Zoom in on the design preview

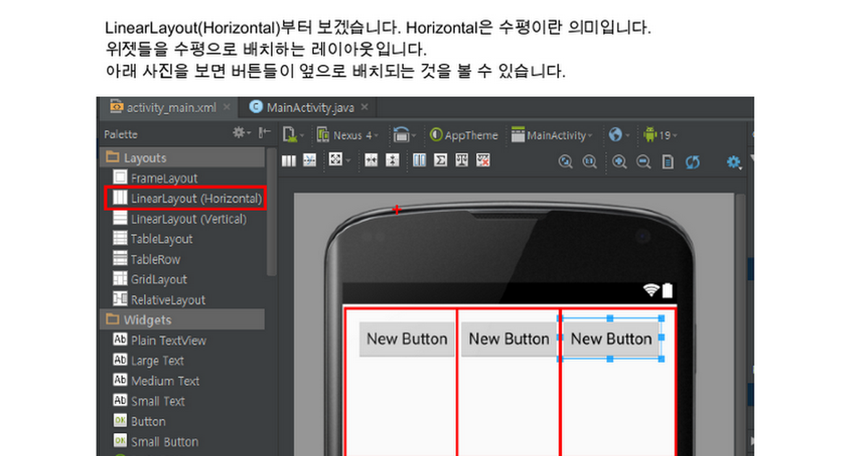click(619, 162)
